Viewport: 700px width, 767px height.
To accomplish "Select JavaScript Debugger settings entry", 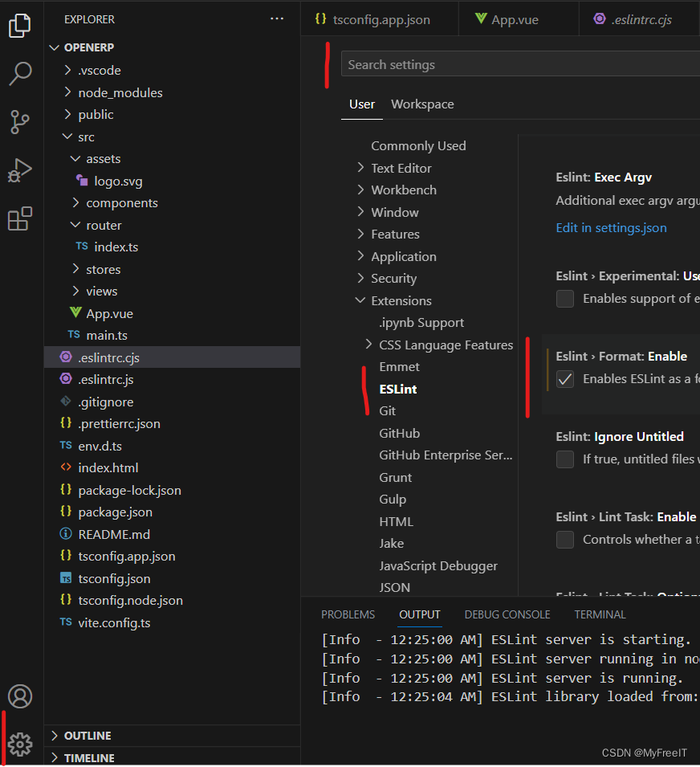I will pos(438,565).
